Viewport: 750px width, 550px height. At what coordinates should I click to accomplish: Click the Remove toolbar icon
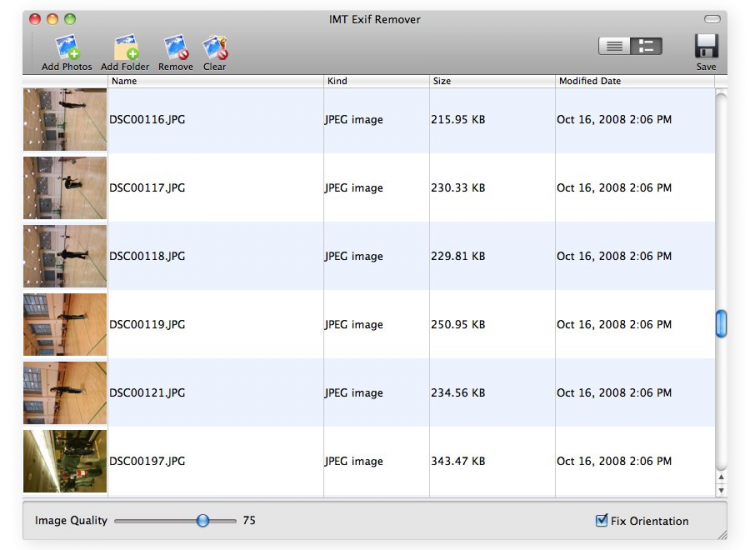[176, 47]
